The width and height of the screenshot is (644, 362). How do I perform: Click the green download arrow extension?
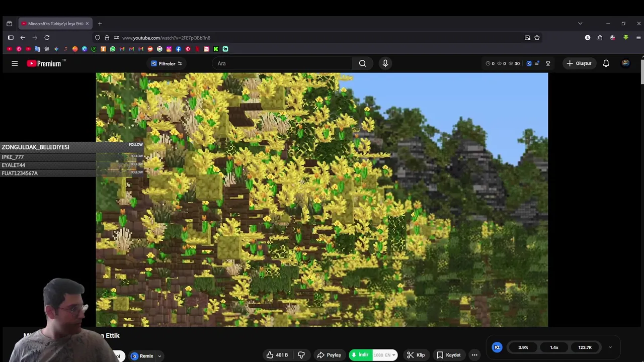click(625, 38)
